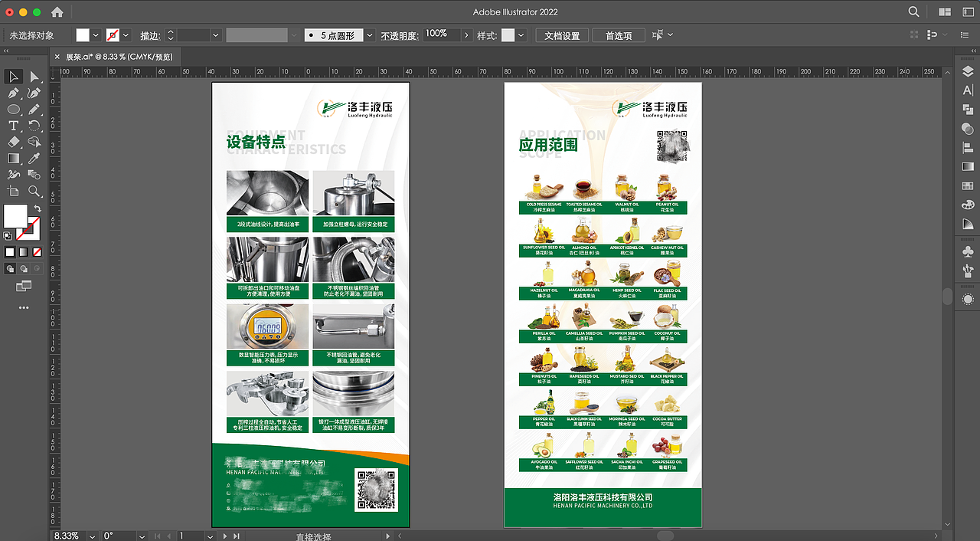The height and width of the screenshot is (541, 980).
Task: Click the fill color swatch in toolbar
Action: tap(15, 216)
